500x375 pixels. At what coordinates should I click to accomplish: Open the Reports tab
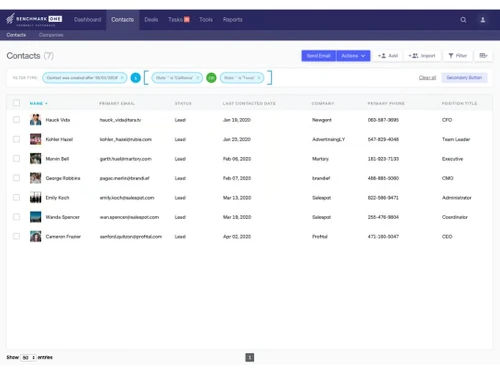233,20
